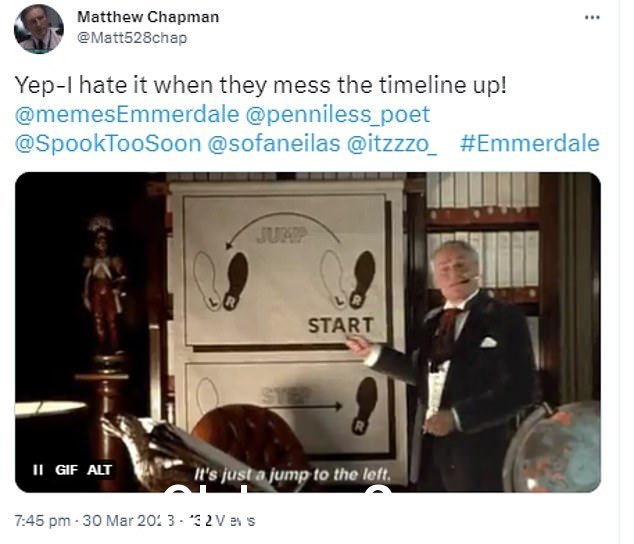The width and height of the screenshot is (634, 544).
Task: Open Matthew Chapman's profile avatar
Action: (x=39, y=30)
